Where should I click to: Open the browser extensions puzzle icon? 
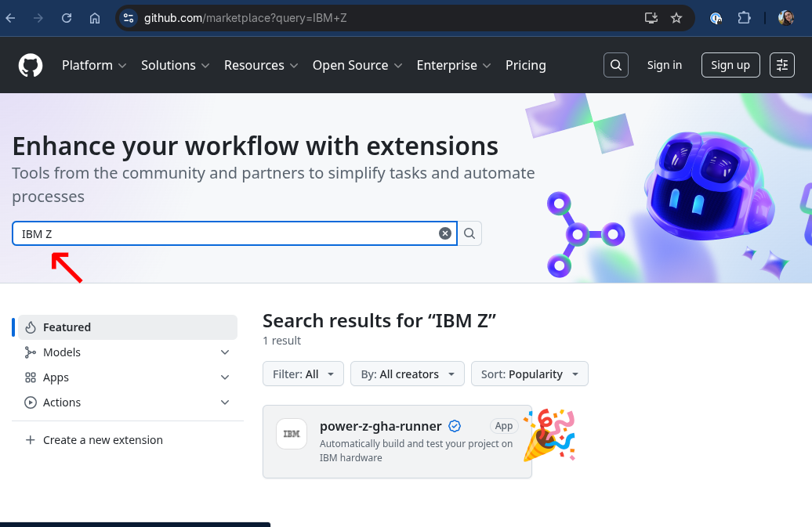click(x=744, y=18)
